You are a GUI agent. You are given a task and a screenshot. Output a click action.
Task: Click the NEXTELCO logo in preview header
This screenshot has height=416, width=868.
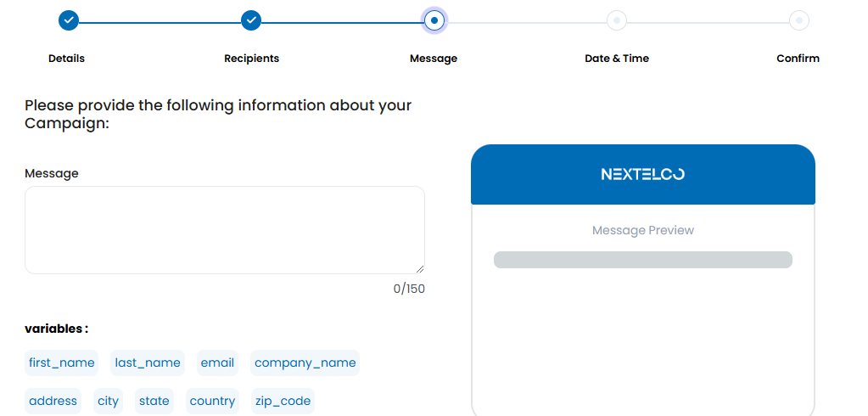point(642,175)
